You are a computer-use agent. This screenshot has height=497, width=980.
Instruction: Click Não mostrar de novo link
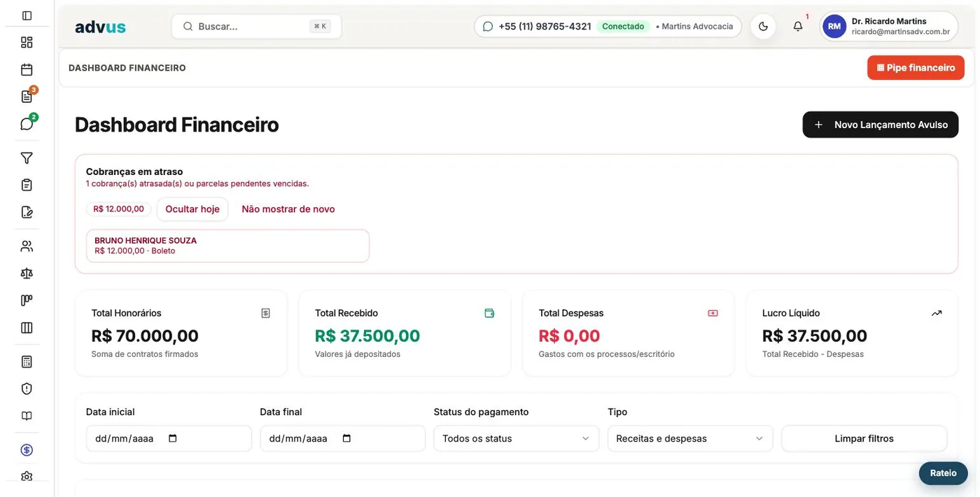coord(288,209)
